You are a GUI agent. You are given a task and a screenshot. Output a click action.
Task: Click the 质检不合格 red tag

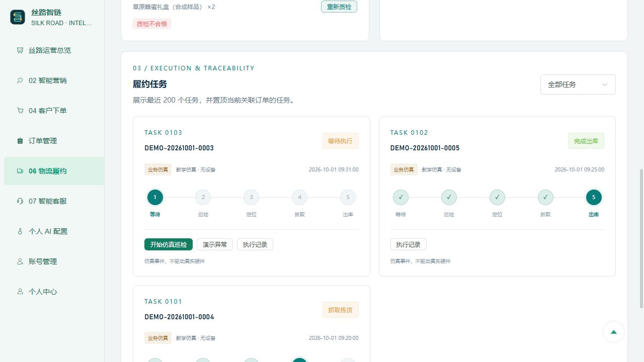click(x=152, y=24)
